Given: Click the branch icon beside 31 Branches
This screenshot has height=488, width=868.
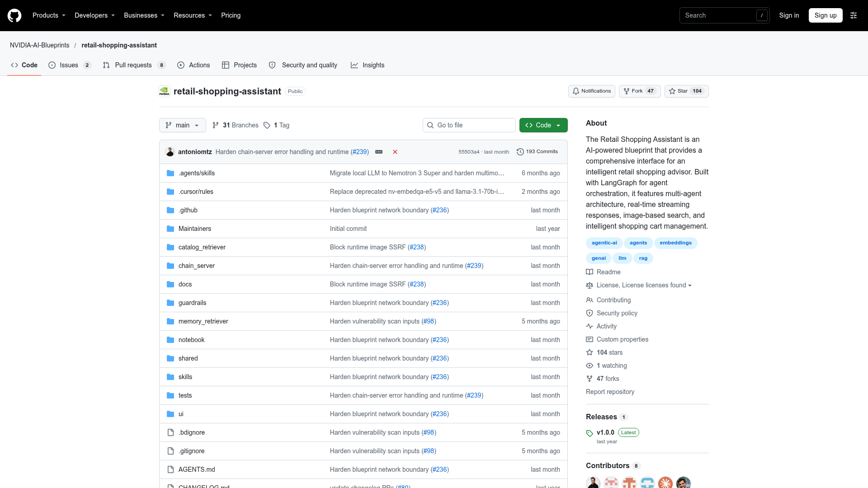Looking at the screenshot, I should tap(216, 125).
